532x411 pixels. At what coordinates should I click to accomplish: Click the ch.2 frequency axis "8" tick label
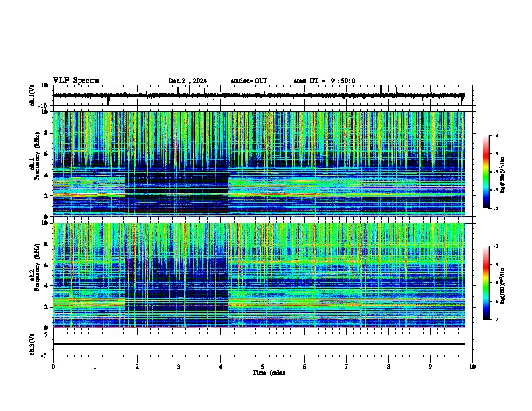tap(47, 244)
